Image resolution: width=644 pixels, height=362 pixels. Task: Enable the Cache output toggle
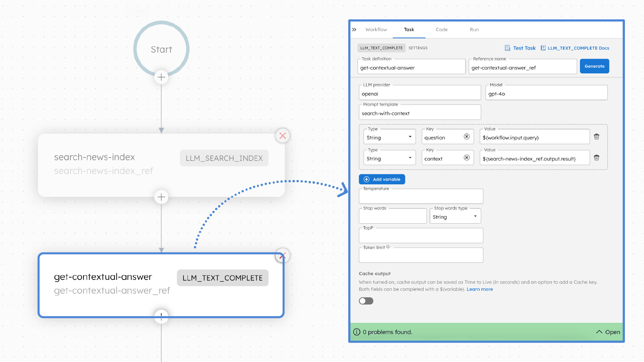(x=366, y=301)
